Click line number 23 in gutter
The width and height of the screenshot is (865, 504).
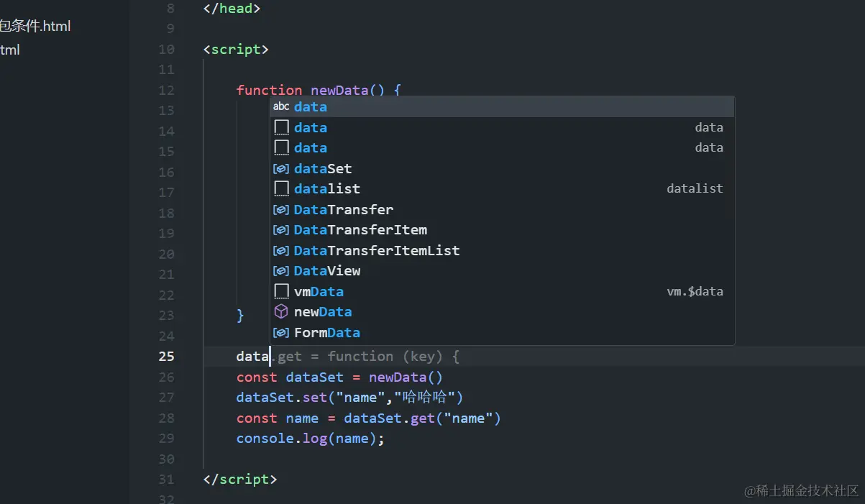(x=166, y=315)
